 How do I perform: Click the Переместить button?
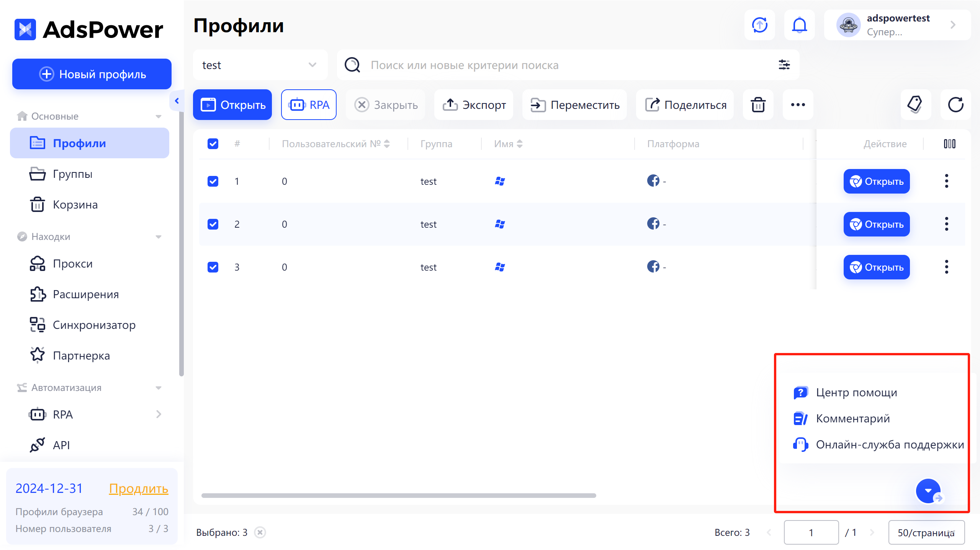click(x=574, y=105)
